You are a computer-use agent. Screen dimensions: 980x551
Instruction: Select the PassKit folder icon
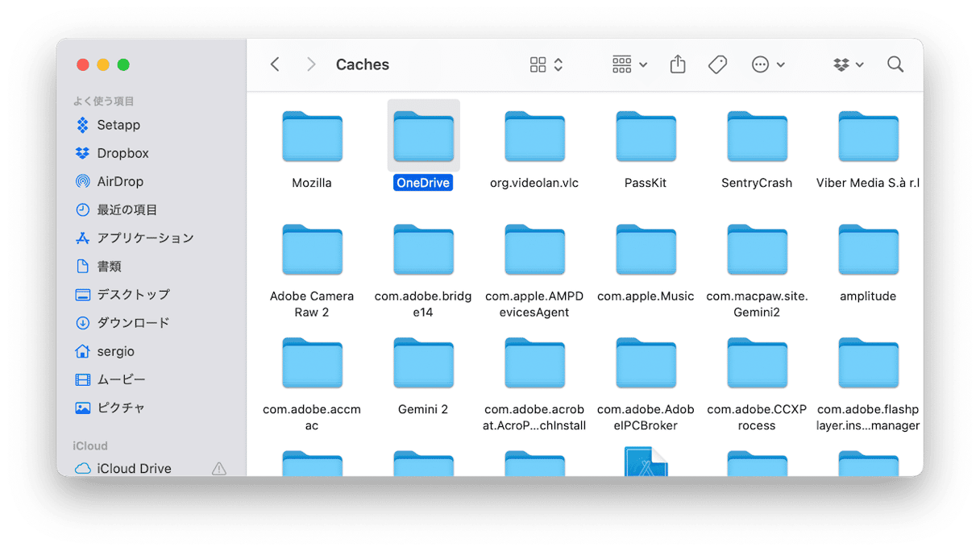coord(646,137)
